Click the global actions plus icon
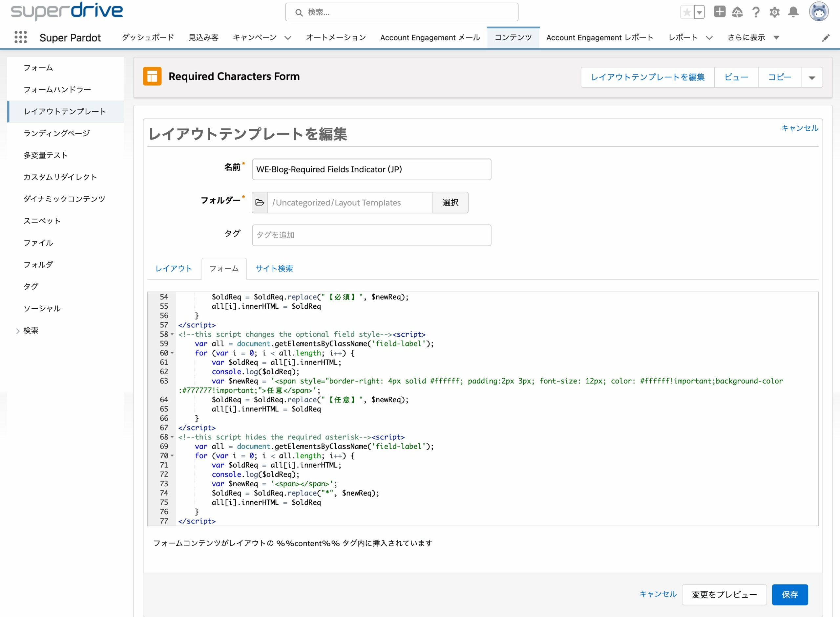 click(x=720, y=11)
